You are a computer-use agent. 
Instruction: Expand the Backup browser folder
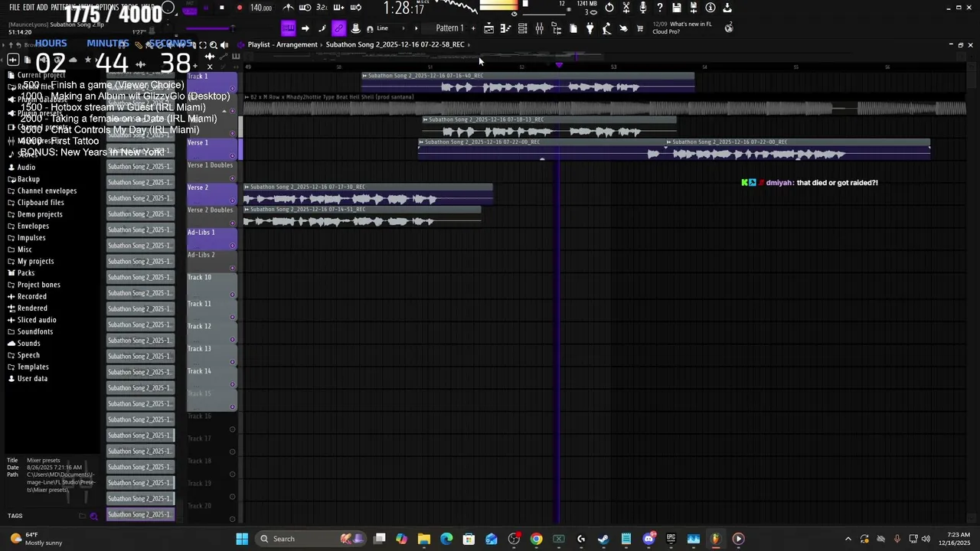pos(28,179)
